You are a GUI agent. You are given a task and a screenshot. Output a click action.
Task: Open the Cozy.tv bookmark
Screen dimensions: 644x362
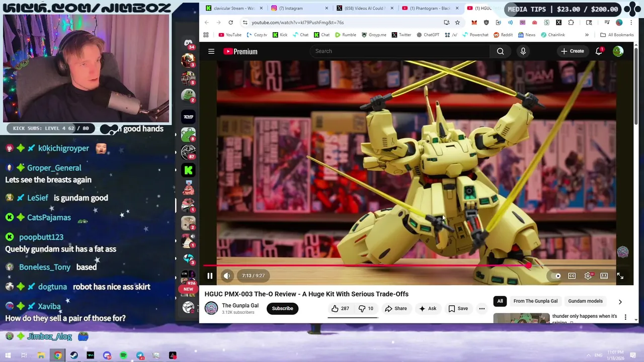coord(257,35)
